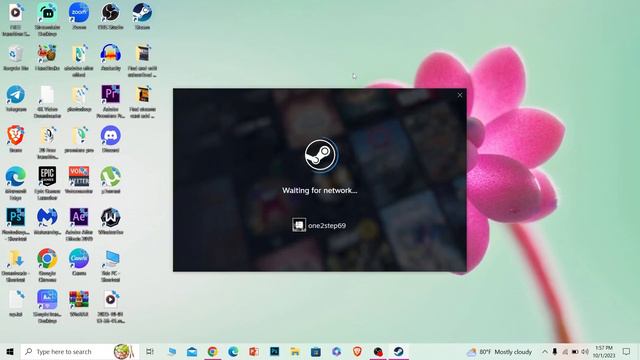The height and width of the screenshot is (360, 640).
Task: Open the Mail app on the taskbar
Action: pyautogui.click(x=192, y=351)
